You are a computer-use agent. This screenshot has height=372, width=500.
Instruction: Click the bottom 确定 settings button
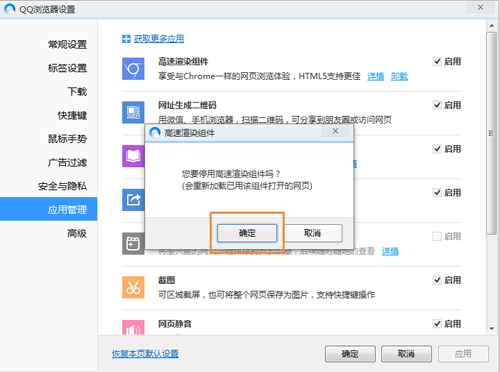click(x=350, y=354)
